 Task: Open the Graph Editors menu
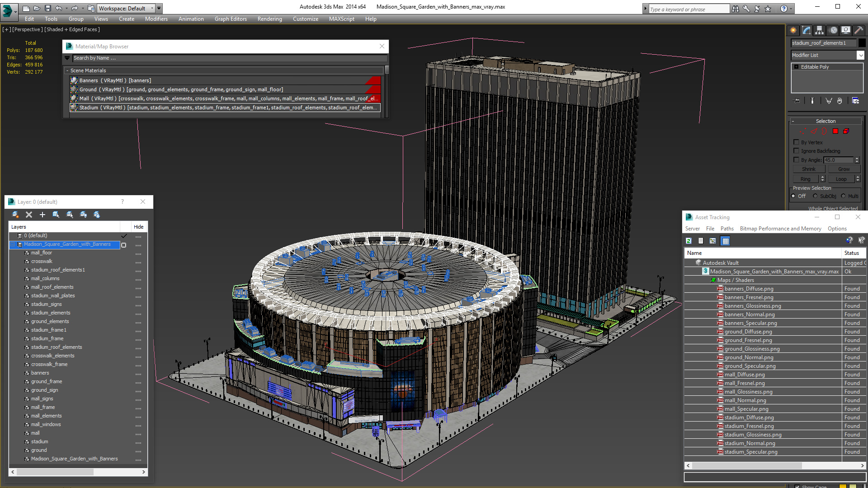tap(231, 19)
